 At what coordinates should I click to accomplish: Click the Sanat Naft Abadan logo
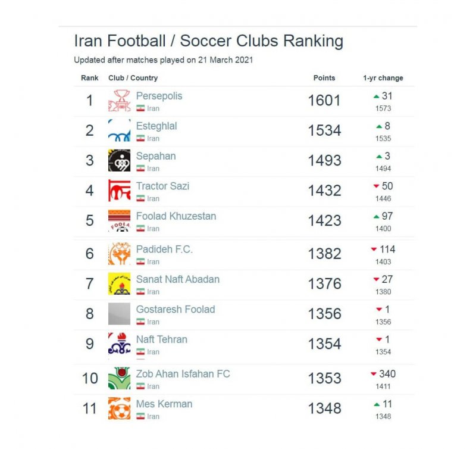click(119, 283)
